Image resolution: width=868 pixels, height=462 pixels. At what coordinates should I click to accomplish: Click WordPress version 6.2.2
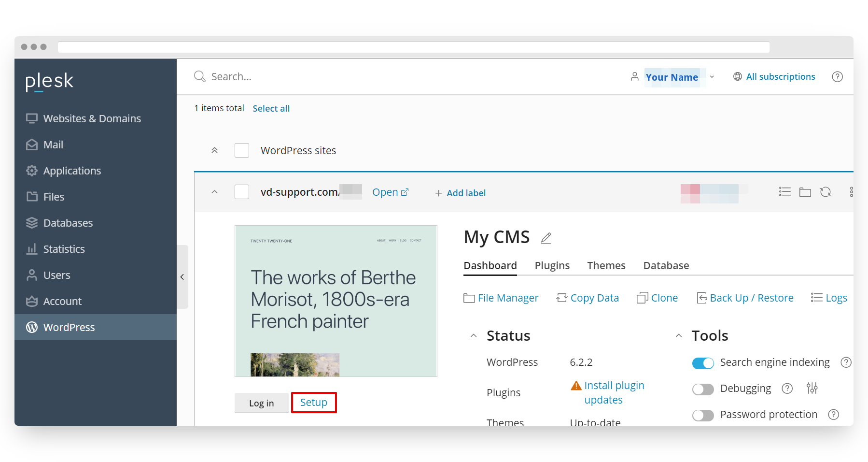pyautogui.click(x=581, y=362)
